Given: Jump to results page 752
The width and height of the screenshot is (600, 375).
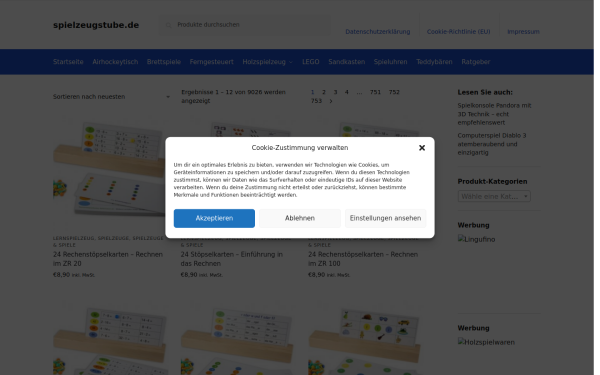Looking at the screenshot, I should pyautogui.click(x=394, y=92).
